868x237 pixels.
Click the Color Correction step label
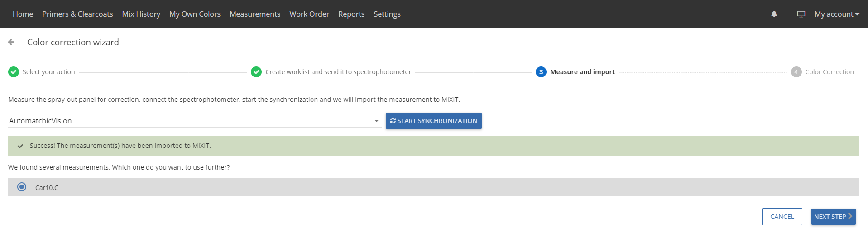830,72
